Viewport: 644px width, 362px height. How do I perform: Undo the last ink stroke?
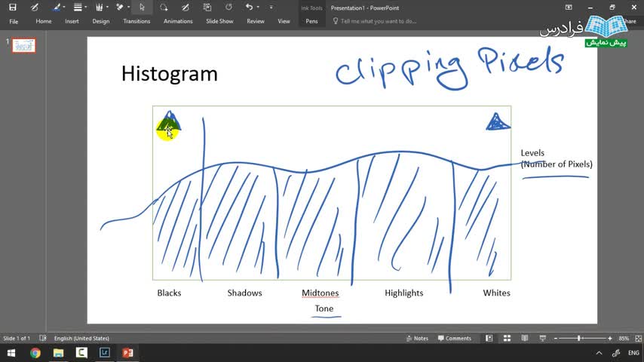(249, 7)
